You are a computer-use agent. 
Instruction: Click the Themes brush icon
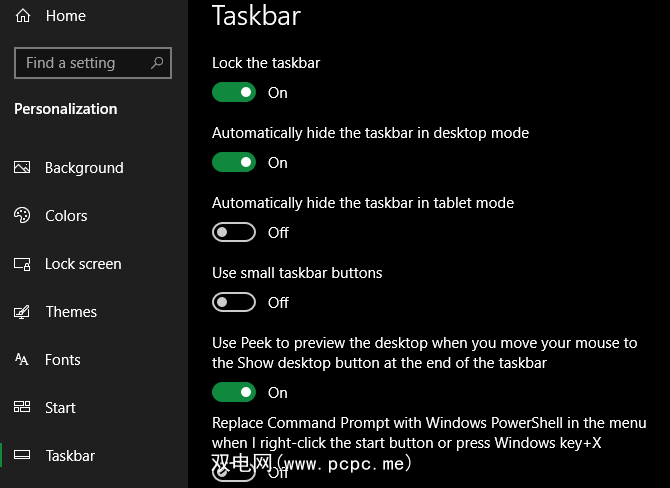pyautogui.click(x=23, y=312)
